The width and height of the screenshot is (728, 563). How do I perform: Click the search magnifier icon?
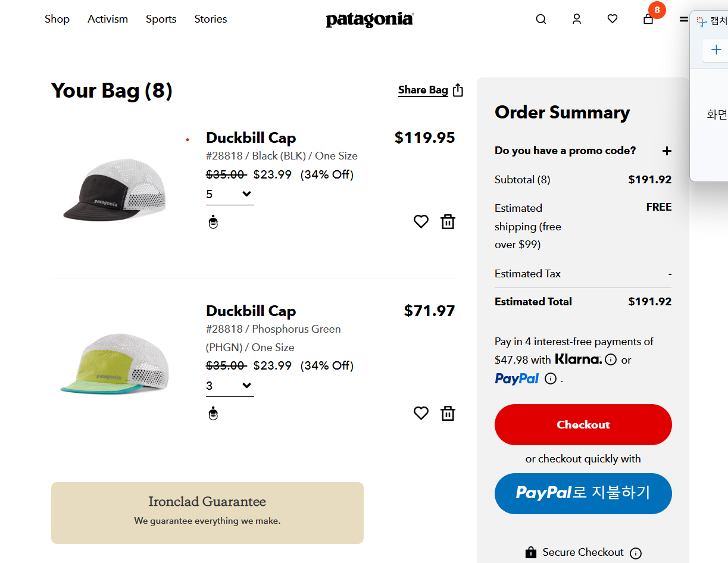(x=540, y=19)
